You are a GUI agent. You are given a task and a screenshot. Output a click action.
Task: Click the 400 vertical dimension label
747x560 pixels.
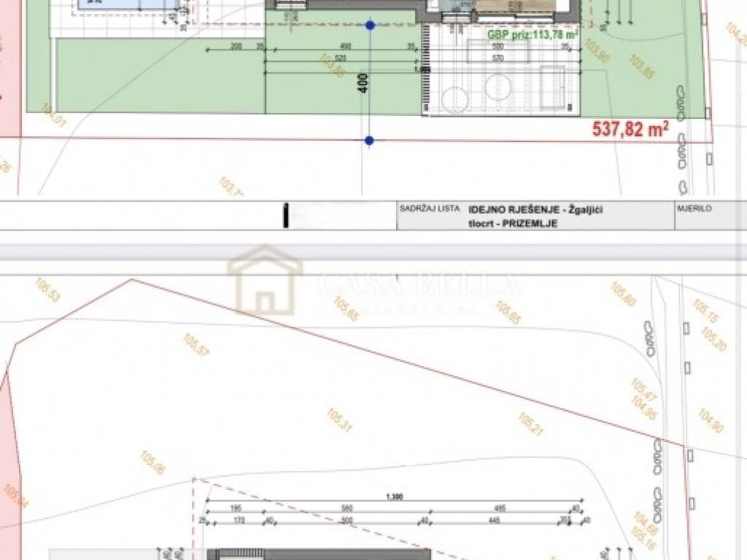click(x=363, y=82)
